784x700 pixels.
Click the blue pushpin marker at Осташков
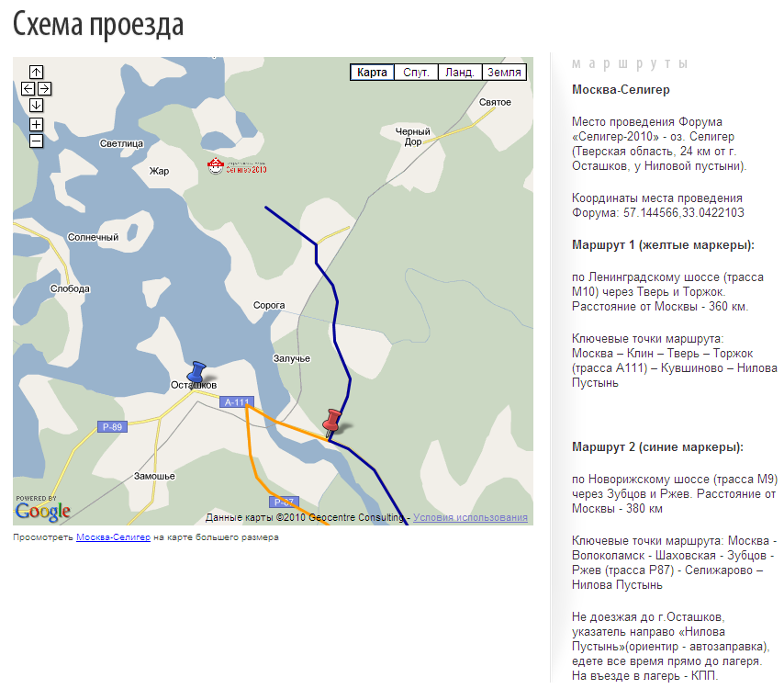pyautogui.click(x=196, y=373)
